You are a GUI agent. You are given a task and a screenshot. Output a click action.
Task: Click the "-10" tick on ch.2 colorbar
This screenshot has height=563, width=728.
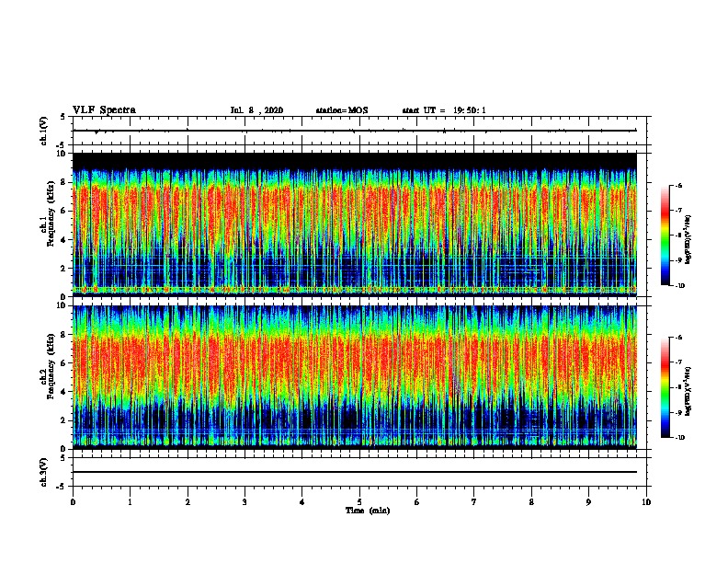679,438
